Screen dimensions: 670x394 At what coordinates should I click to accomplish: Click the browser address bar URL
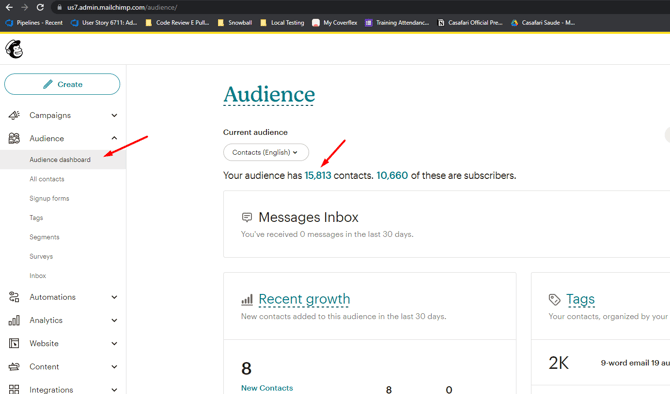(122, 7)
